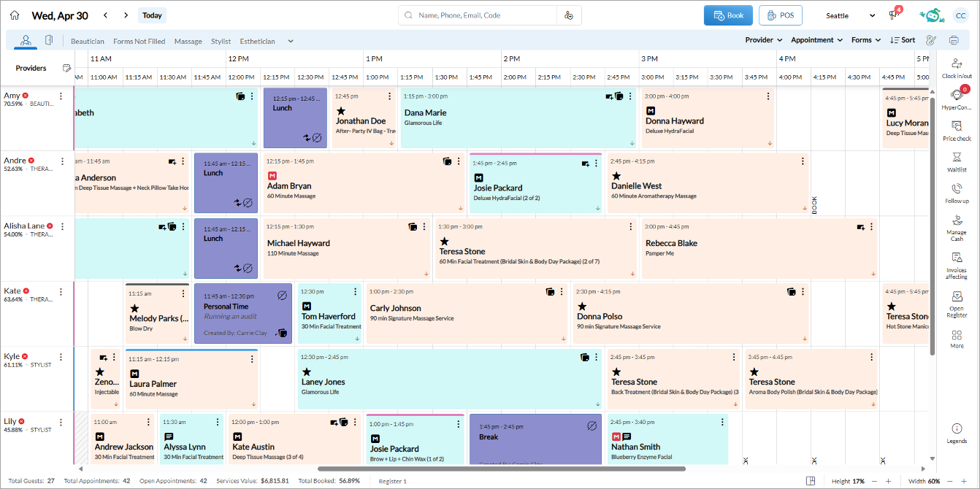Open Price check tool
The height and width of the screenshot is (489, 980).
[x=957, y=131]
